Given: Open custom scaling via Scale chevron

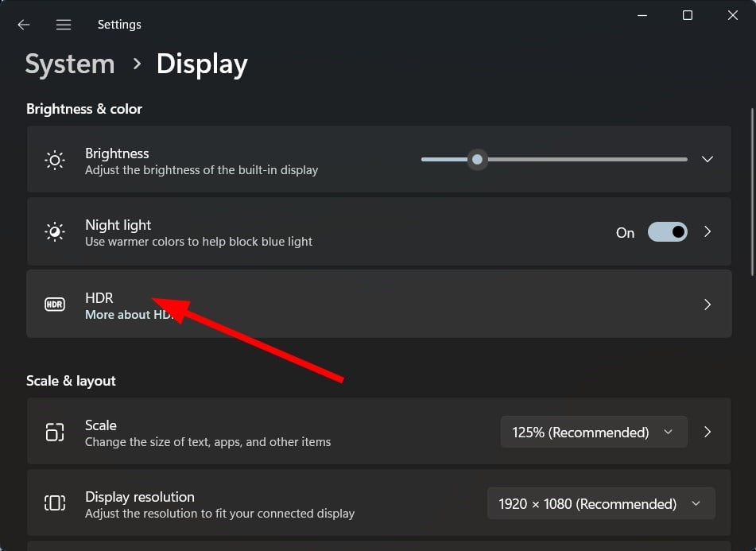Looking at the screenshot, I should (708, 432).
